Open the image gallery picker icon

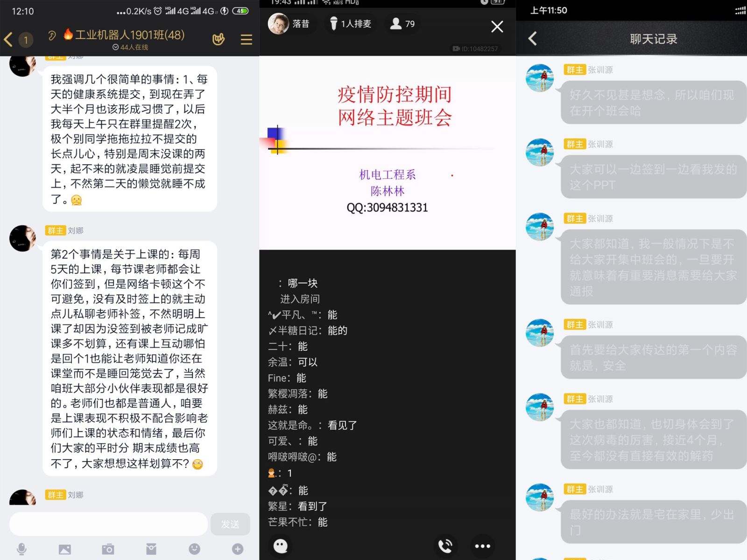tap(65, 549)
